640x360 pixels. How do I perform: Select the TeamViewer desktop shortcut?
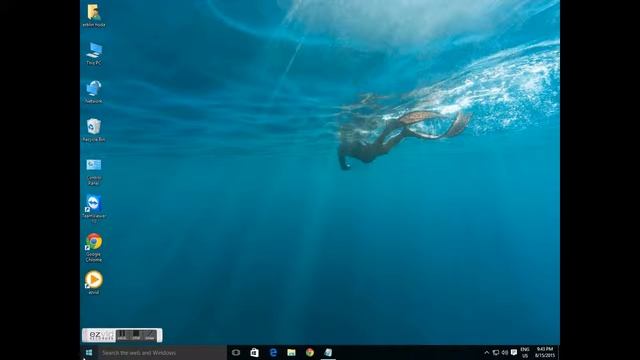pos(94,208)
